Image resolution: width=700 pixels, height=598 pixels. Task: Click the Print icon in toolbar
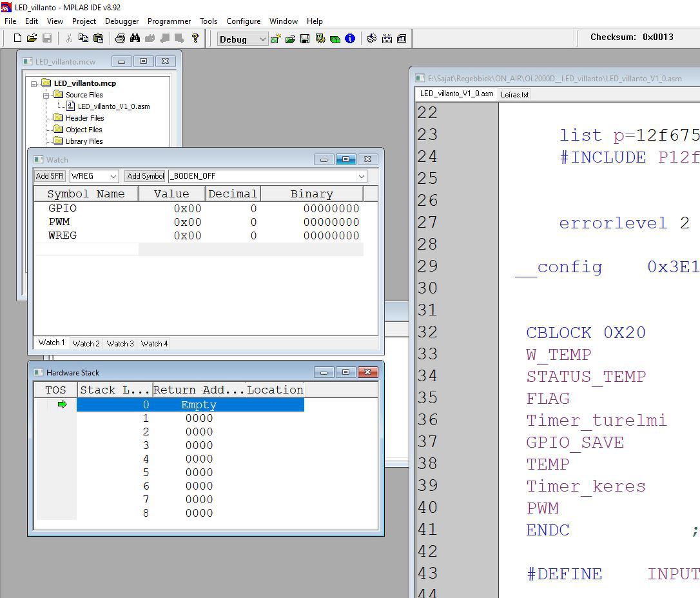click(120, 39)
